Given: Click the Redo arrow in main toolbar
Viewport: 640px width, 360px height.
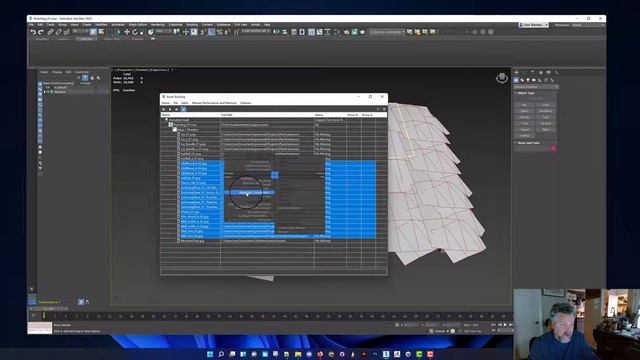Looking at the screenshot, I should coord(40,32).
